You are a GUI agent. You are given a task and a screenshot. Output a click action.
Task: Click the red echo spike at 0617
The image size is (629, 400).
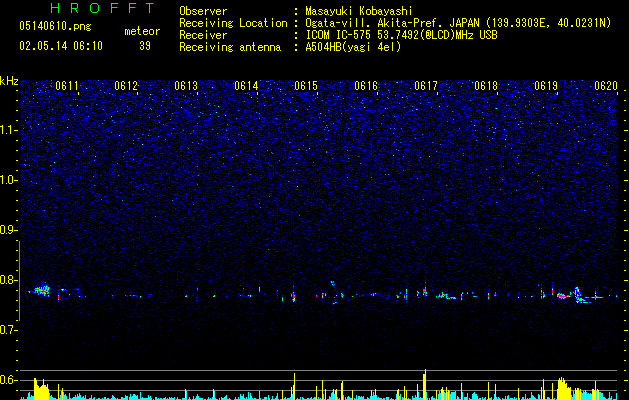(425, 292)
